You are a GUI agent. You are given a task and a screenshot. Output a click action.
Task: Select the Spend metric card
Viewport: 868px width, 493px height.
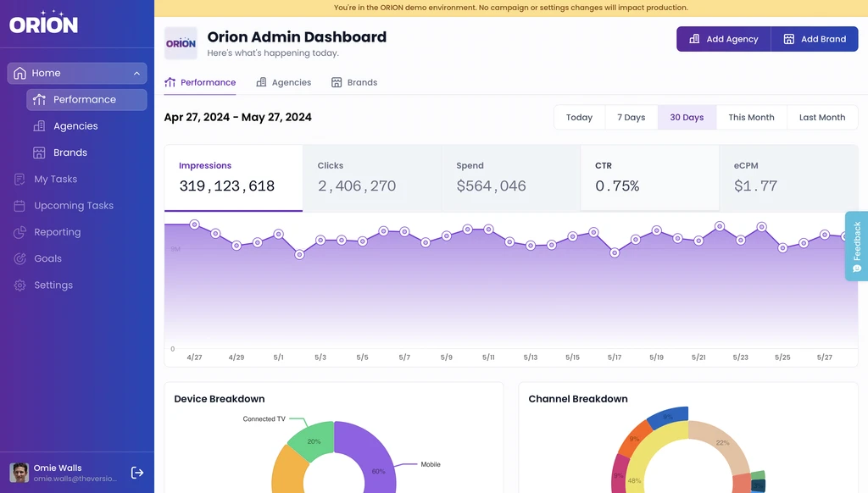[511, 178]
